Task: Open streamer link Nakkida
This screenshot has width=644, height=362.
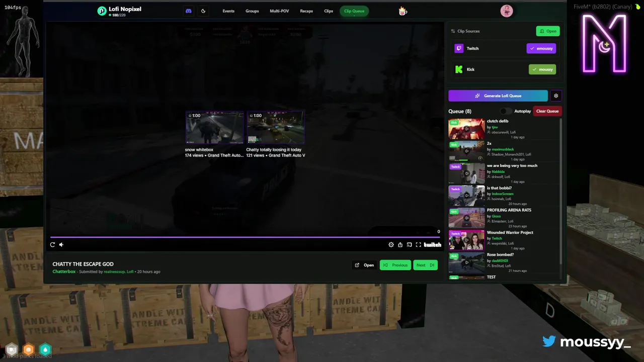Action: pos(498,171)
